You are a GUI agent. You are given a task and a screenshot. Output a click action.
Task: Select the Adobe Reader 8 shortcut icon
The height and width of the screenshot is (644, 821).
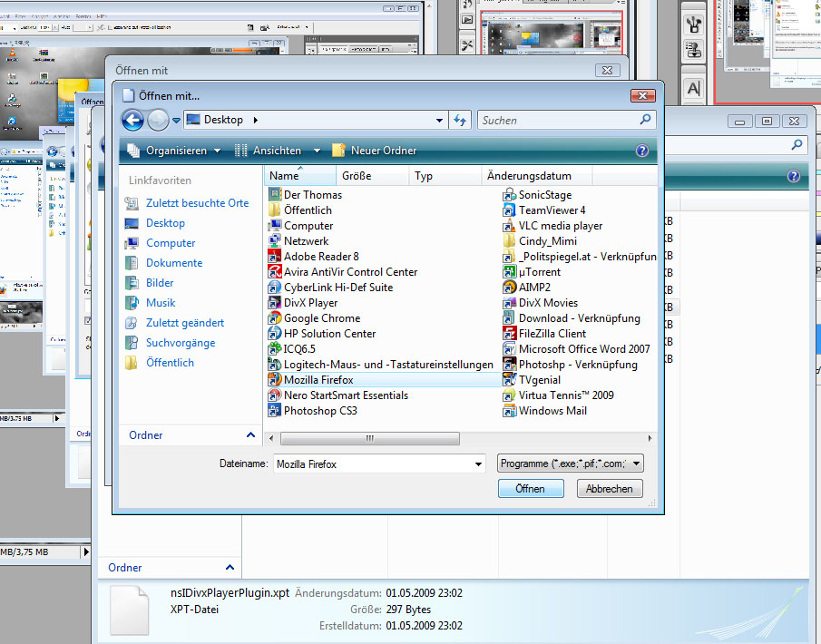(x=274, y=257)
